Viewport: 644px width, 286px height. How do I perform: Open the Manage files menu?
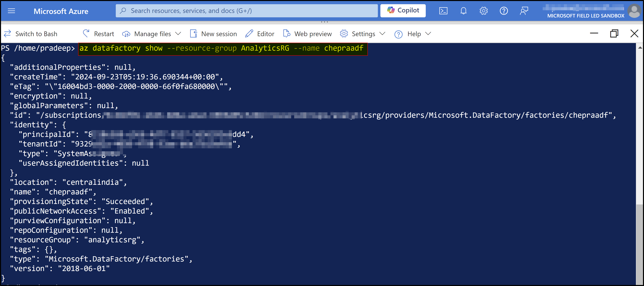pos(151,34)
